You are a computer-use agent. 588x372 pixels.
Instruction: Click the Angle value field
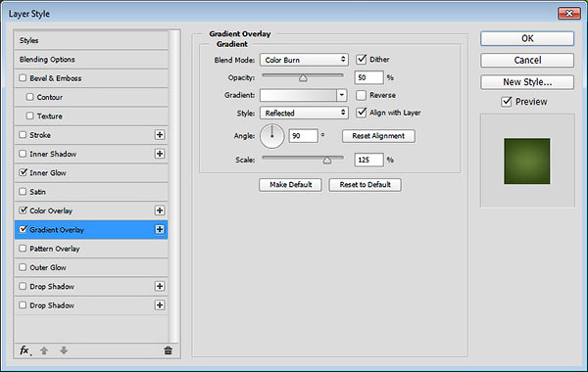pos(304,136)
